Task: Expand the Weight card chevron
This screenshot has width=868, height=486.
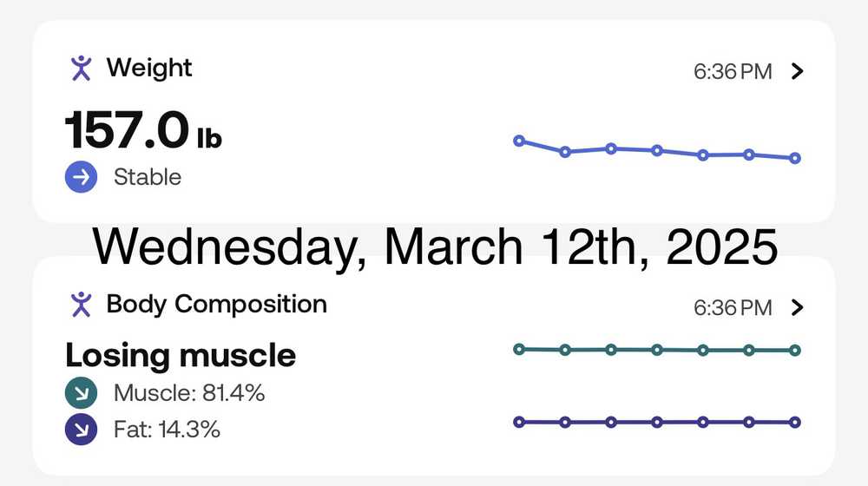Action: [x=799, y=71]
